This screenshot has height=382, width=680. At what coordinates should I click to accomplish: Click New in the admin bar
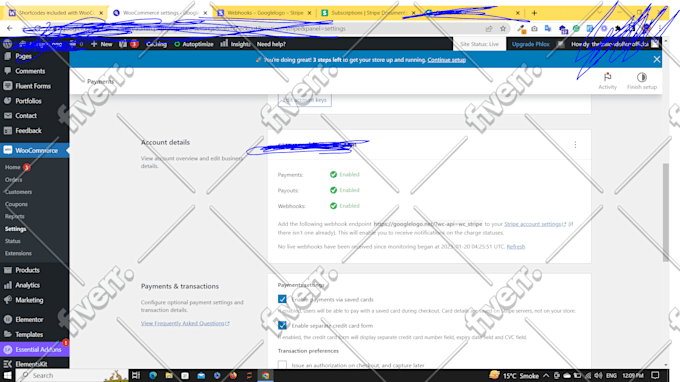point(101,44)
